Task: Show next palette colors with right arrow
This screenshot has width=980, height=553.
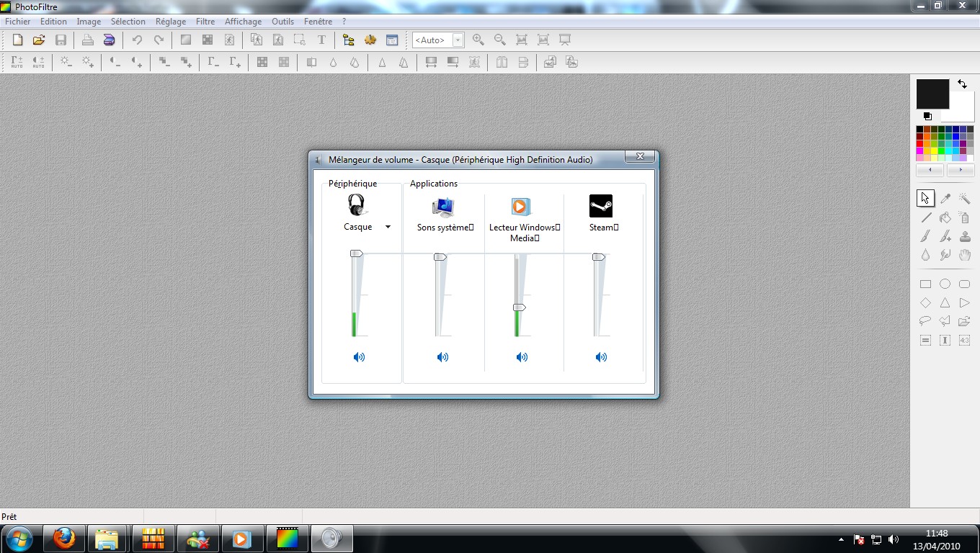Action: [x=961, y=171]
